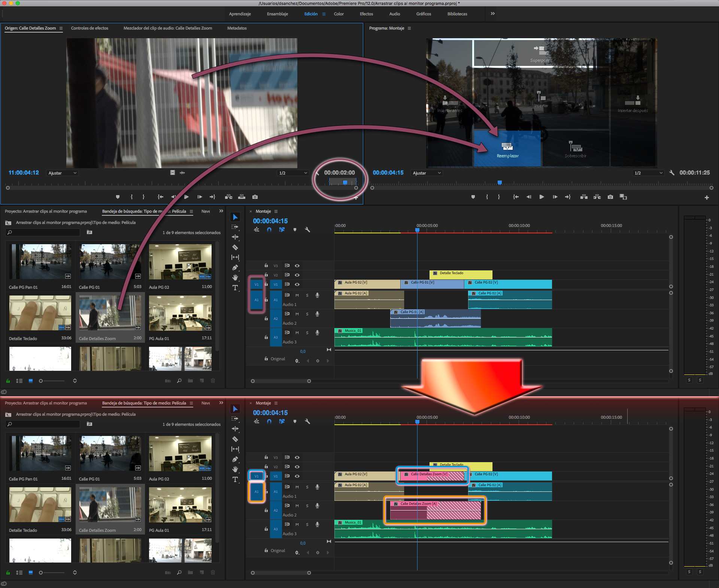Toggle snap magnet in upper timeline
719x588 pixels.
tap(269, 230)
